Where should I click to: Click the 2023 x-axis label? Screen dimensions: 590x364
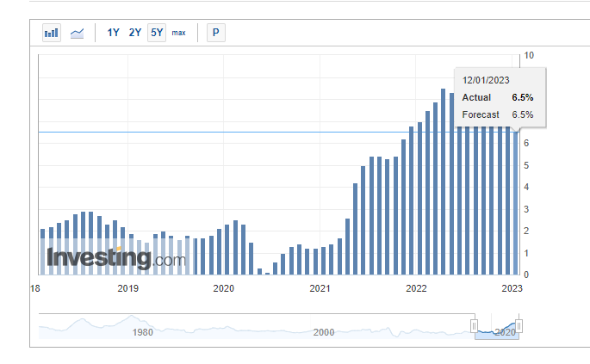512,288
